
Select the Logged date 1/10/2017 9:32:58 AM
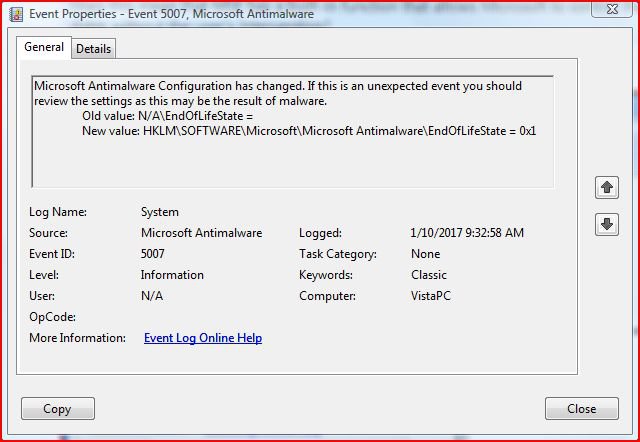[467, 233]
